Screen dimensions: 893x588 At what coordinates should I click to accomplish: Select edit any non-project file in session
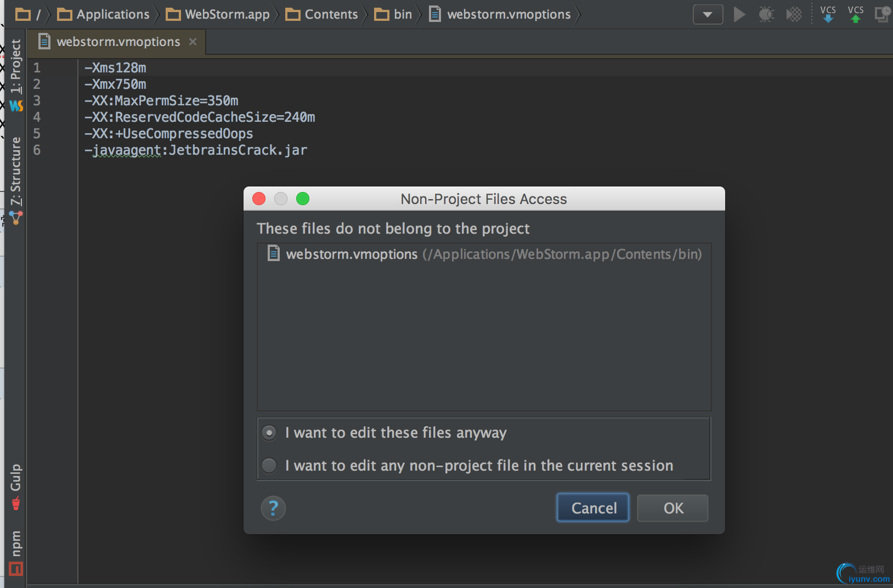(x=467, y=466)
